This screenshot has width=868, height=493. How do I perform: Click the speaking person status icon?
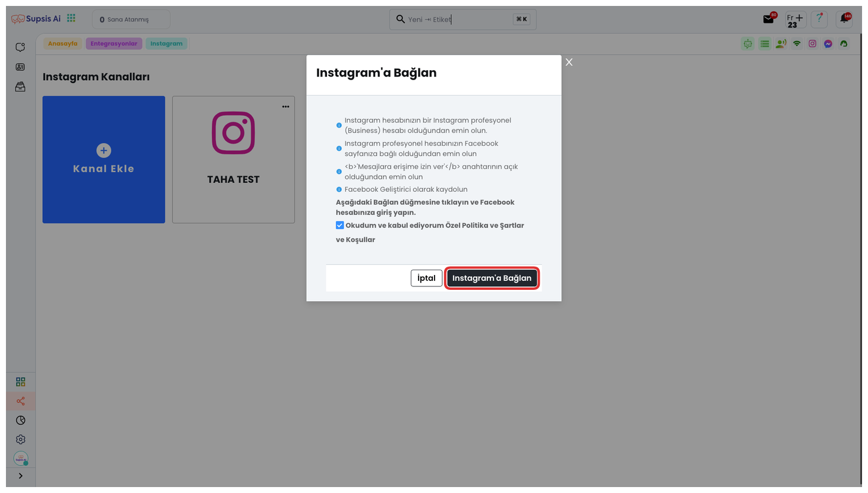point(781,43)
